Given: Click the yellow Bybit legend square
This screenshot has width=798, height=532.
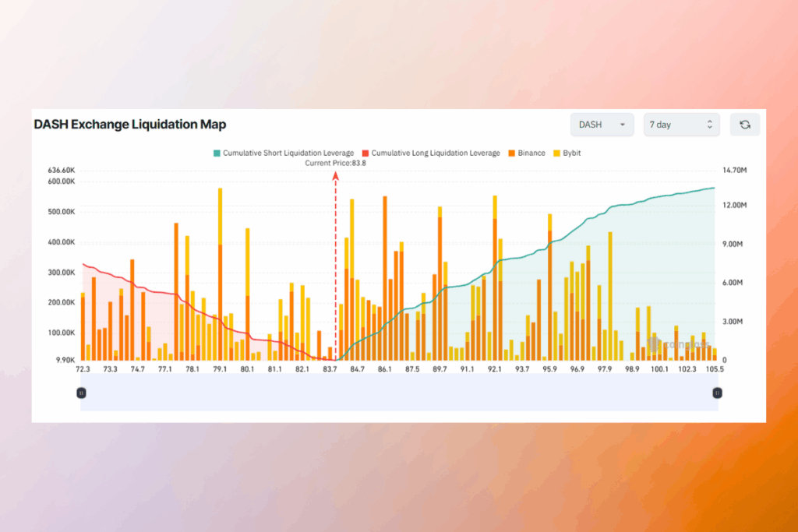Looking at the screenshot, I should point(556,153).
